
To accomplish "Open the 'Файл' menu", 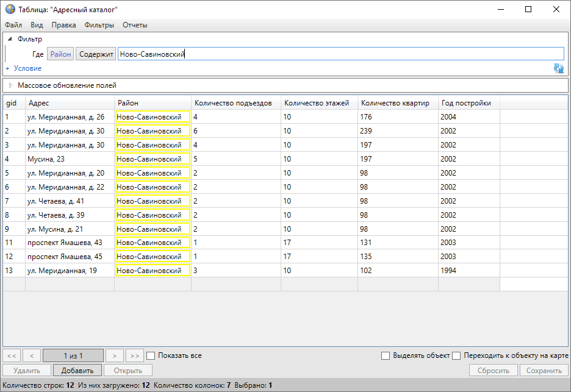I will pyautogui.click(x=13, y=25).
